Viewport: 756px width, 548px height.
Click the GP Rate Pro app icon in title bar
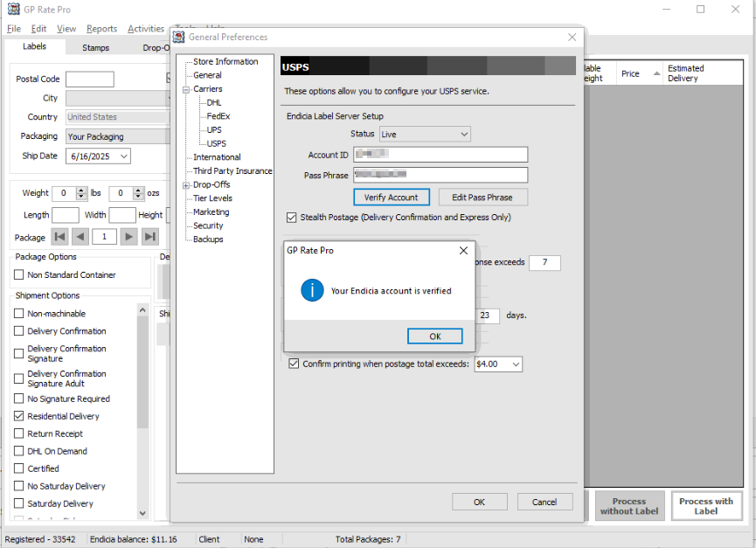pyautogui.click(x=13, y=9)
